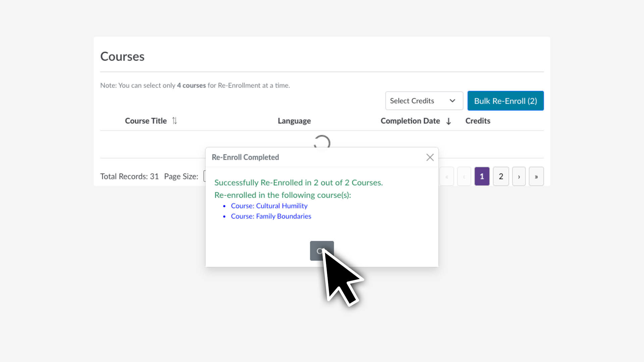The width and height of the screenshot is (644, 362).
Task: Click the Course Title column header
Action: (x=146, y=121)
